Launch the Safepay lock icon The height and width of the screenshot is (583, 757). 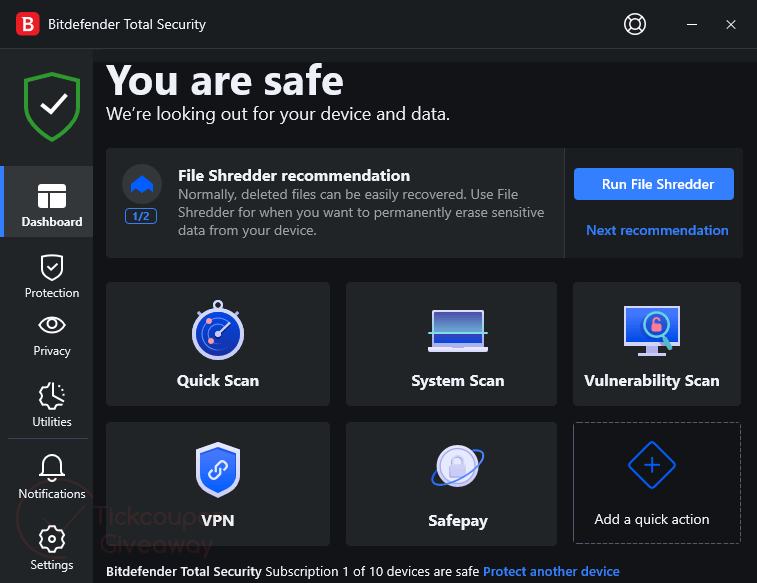(x=458, y=471)
